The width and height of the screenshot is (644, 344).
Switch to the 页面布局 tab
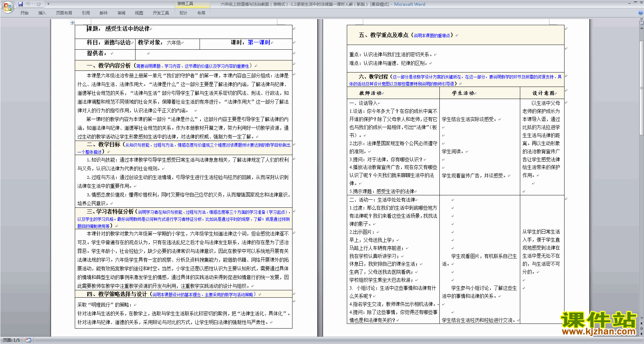point(64,13)
